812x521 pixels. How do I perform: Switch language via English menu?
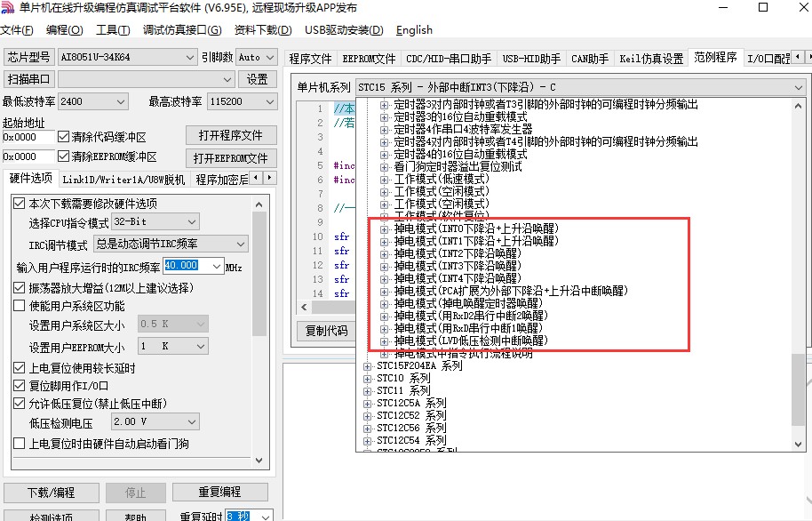pyautogui.click(x=414, y=30)
